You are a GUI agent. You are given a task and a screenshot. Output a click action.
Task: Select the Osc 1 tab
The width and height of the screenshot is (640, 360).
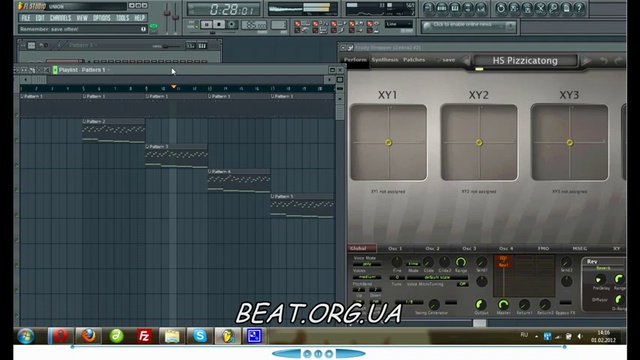coord(395,248)
